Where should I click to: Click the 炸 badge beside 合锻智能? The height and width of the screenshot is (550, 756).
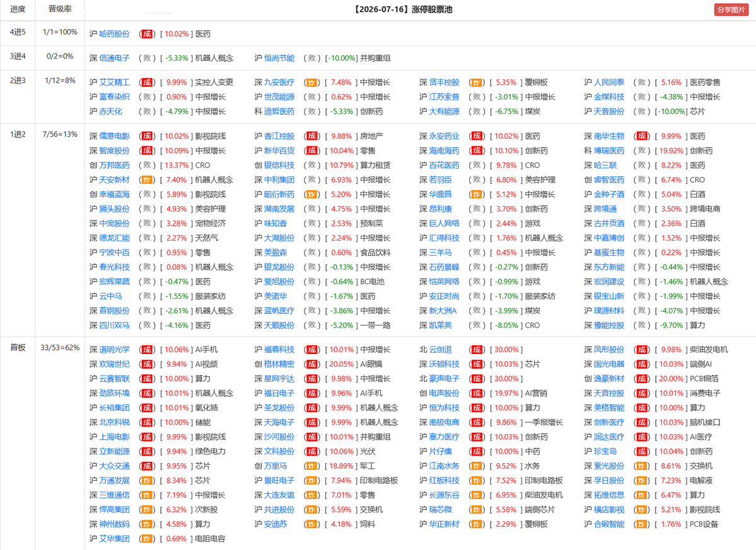(642, 524)
